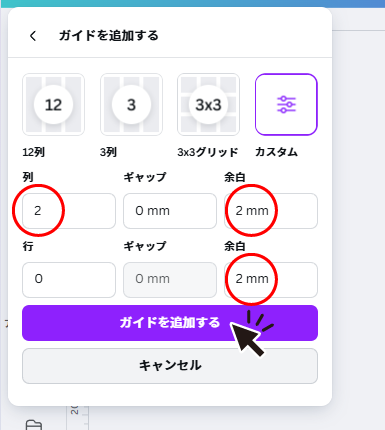Click the vertical ruler beside the canvas
This screenshot has width=385, height=430.
pos(77,417)
